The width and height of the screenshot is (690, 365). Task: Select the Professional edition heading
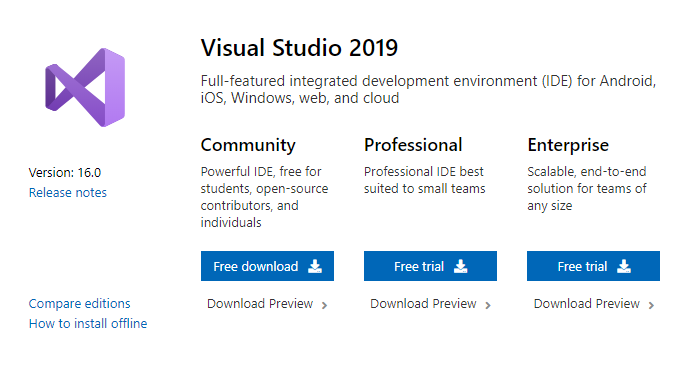point(413,145)
